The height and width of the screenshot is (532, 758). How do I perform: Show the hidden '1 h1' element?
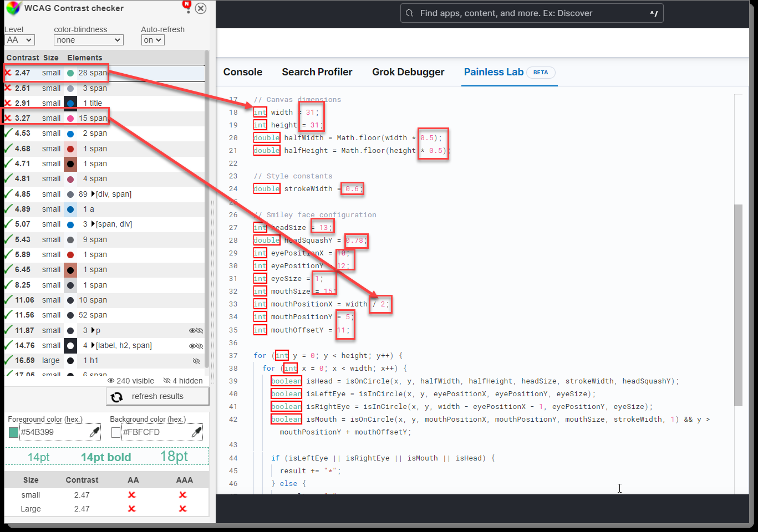pos(197,361)
